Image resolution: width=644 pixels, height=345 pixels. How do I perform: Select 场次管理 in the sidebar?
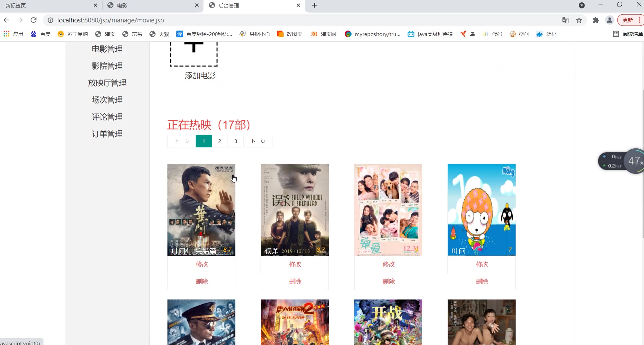point(107,100)
